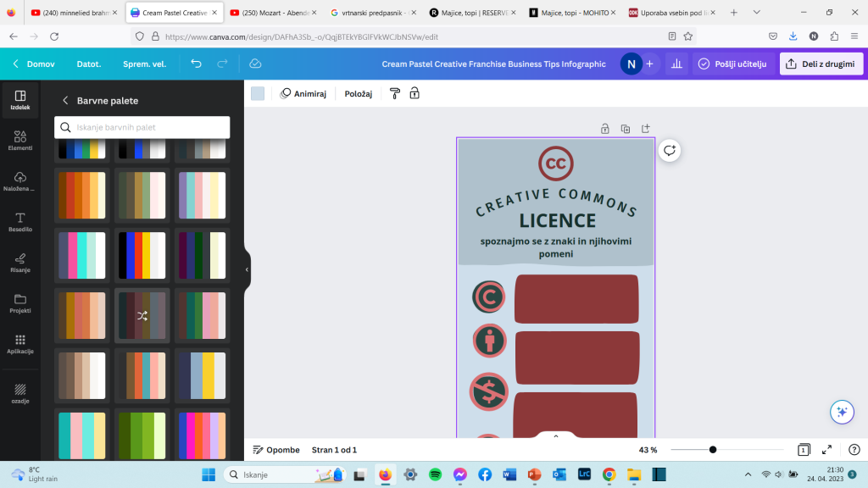
Task: Click the taskbar Iskanje search box
Action: [285, 474]
